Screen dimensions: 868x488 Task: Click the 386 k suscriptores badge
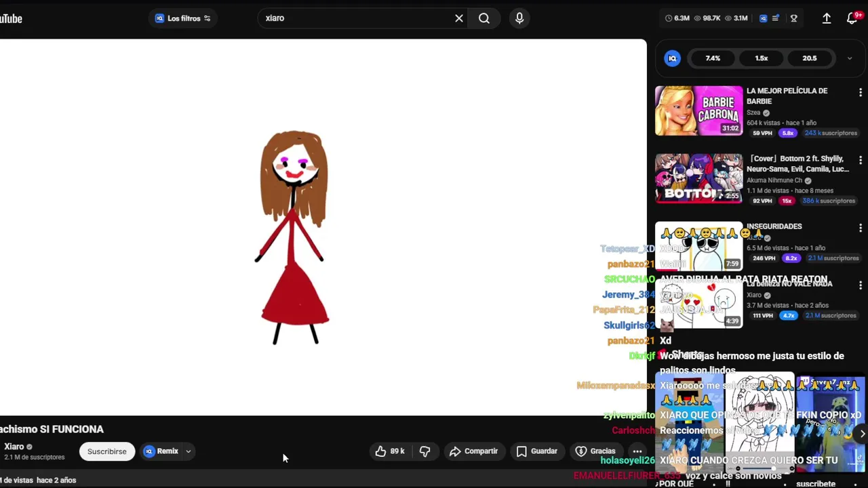829,201
